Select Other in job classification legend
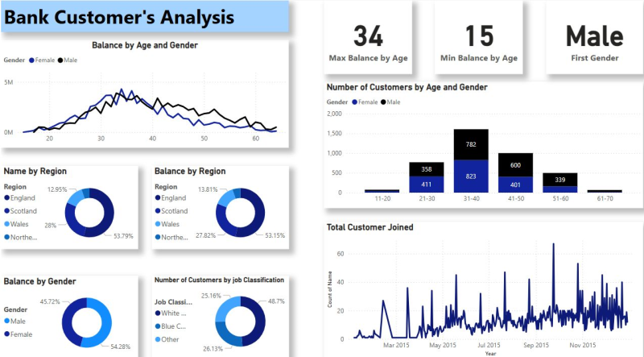 (x=170, y=339)
